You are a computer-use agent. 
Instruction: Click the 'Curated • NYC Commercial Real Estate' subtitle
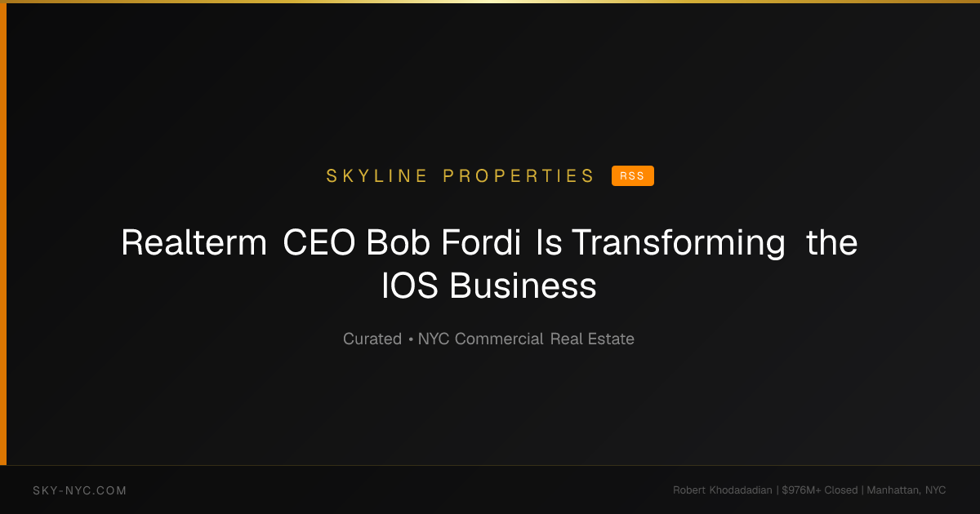488,339
